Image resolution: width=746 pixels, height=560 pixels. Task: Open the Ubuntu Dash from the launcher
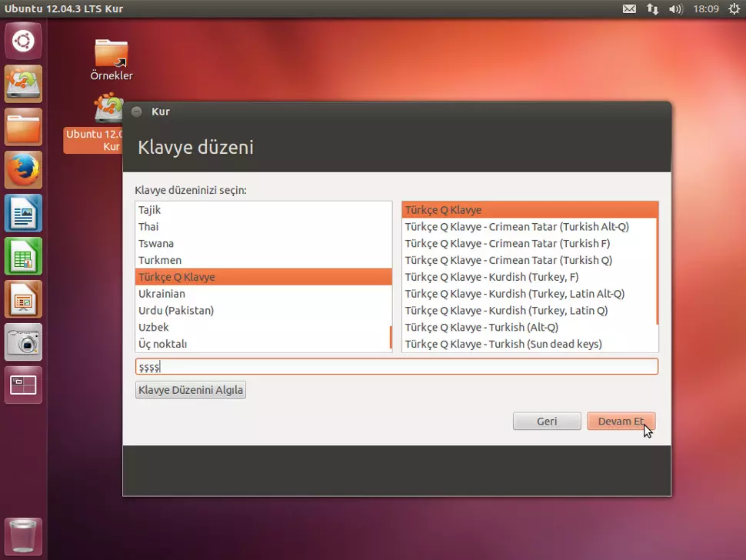tap(23, 41)
